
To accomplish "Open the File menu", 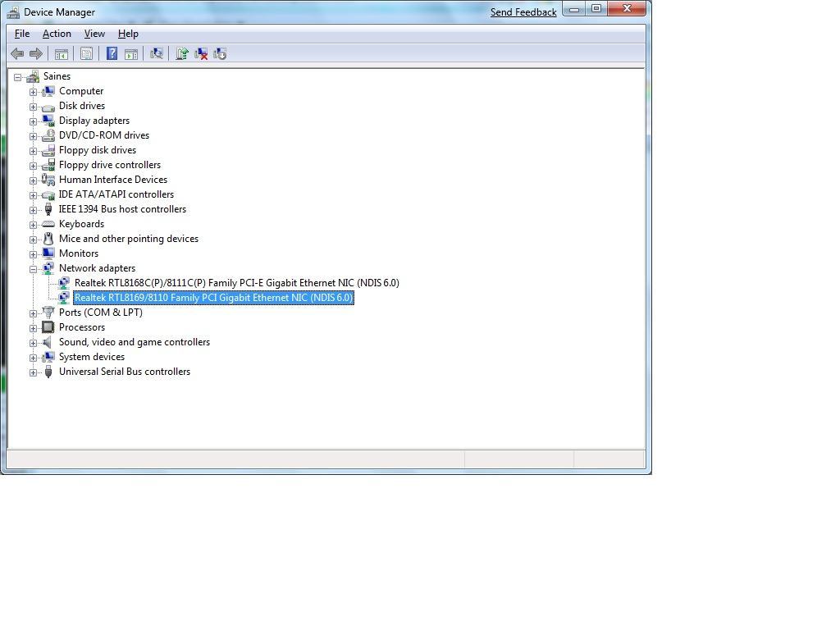I will 22,34.
